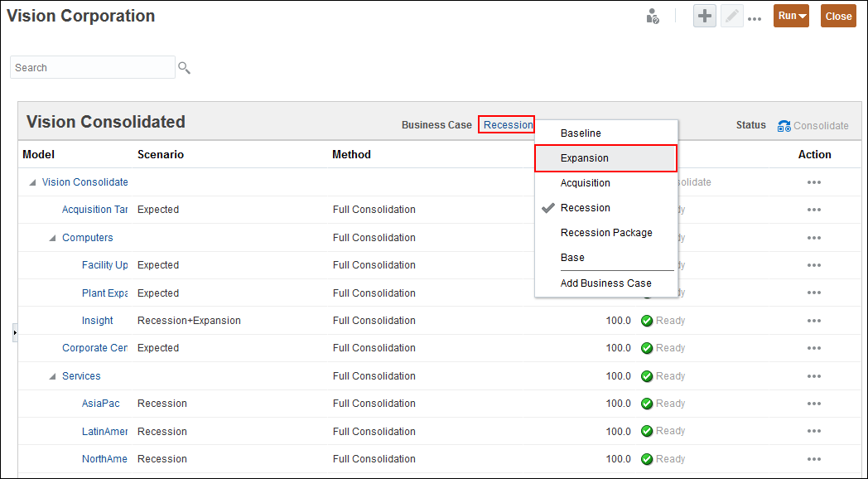868x479 pixels.
Task: Click the user assistance icon in header
Action: click(x=653, y=16)
